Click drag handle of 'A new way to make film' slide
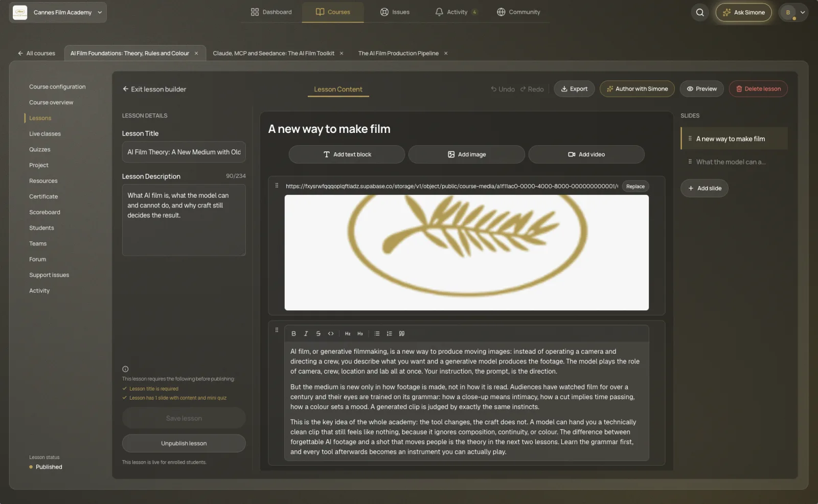This screenshot has width=818, height=504. pos(690,139)
